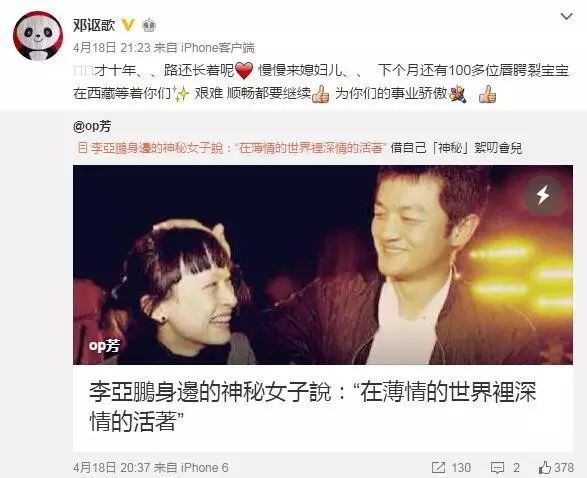Open the orange article title link
This screenshot has width=587, height=478.
(237, 148)
